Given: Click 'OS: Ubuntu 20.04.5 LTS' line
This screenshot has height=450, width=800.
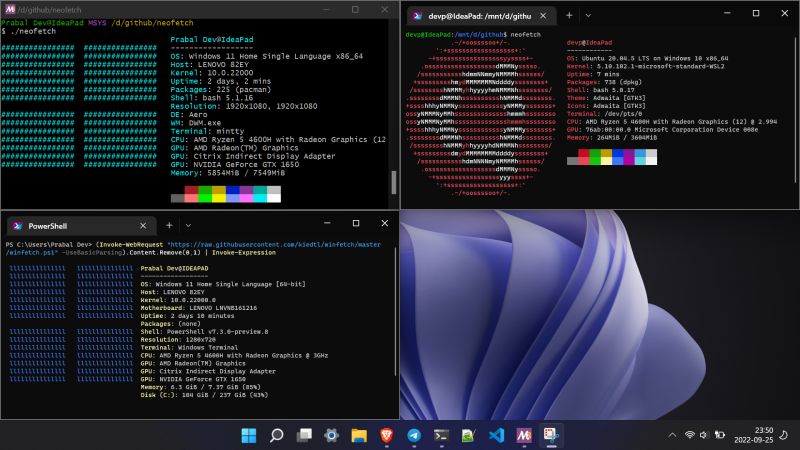Looking at the screenshot, I should 647,59.
